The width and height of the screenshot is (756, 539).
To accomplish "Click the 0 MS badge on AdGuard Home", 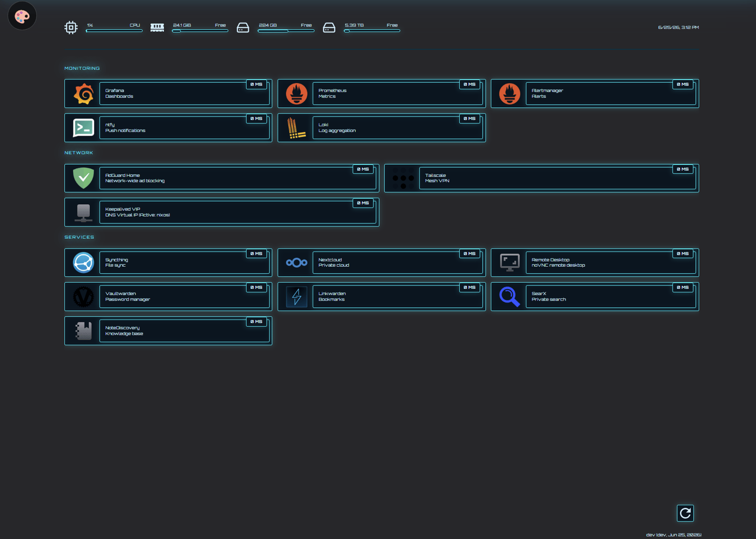I will (363, 169).
